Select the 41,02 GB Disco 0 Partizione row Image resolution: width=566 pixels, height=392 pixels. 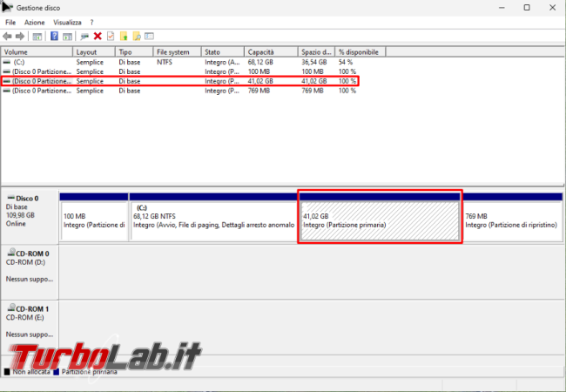(x=179, y=81)
